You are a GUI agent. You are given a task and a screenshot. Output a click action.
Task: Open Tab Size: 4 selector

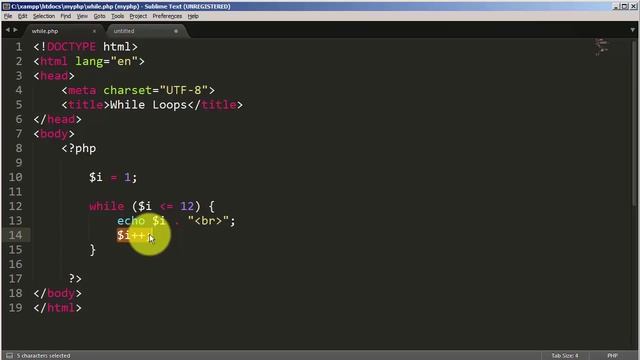[564, 356]
